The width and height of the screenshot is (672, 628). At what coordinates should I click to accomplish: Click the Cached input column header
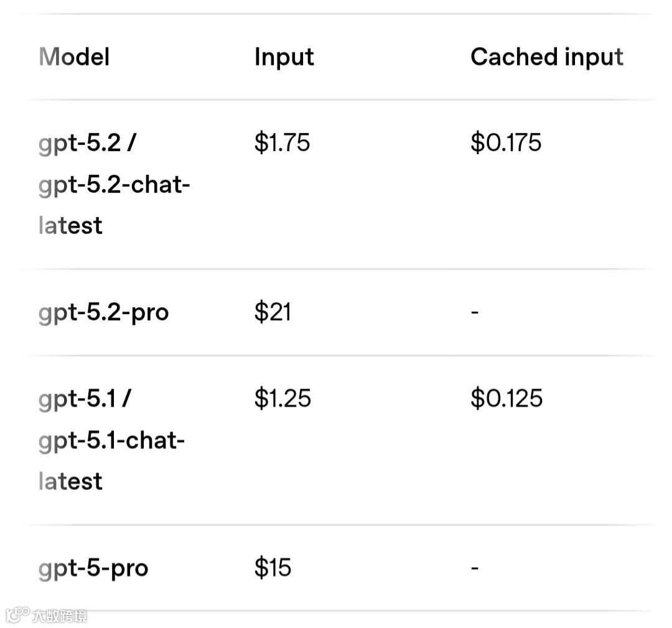546,57
